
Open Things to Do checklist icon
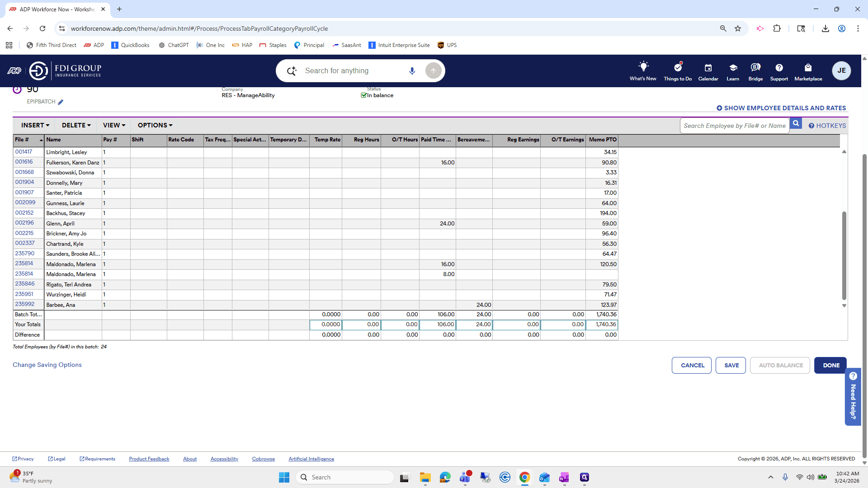tap(678, 67)
